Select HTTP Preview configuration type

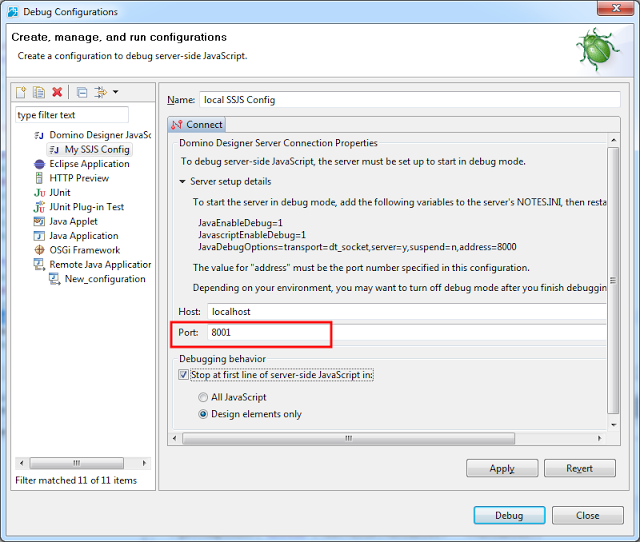point(80,178)
